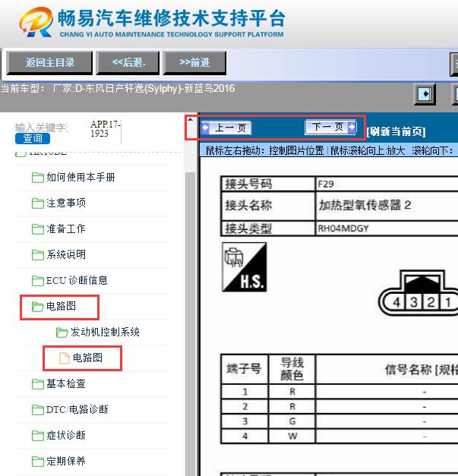
Task: Refresh with the 刷新当前页 link
Action: point(396,131)
